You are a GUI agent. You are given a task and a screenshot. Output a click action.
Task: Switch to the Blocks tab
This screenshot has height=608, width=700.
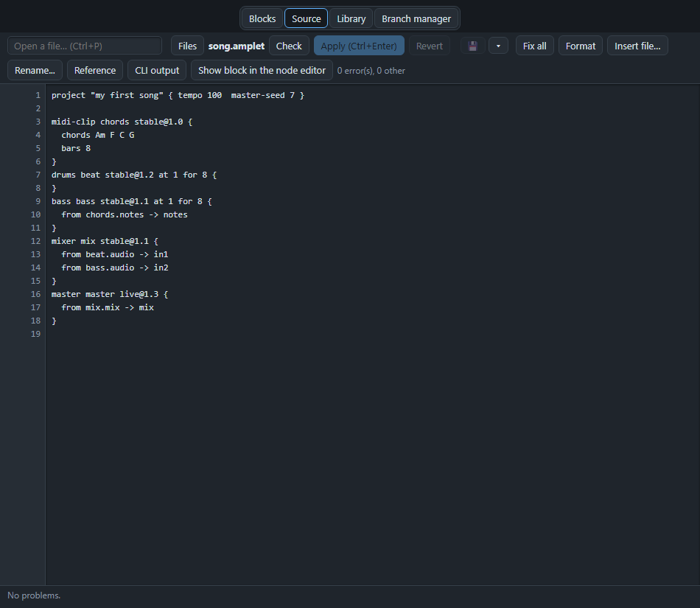click(x=262, y=18)
